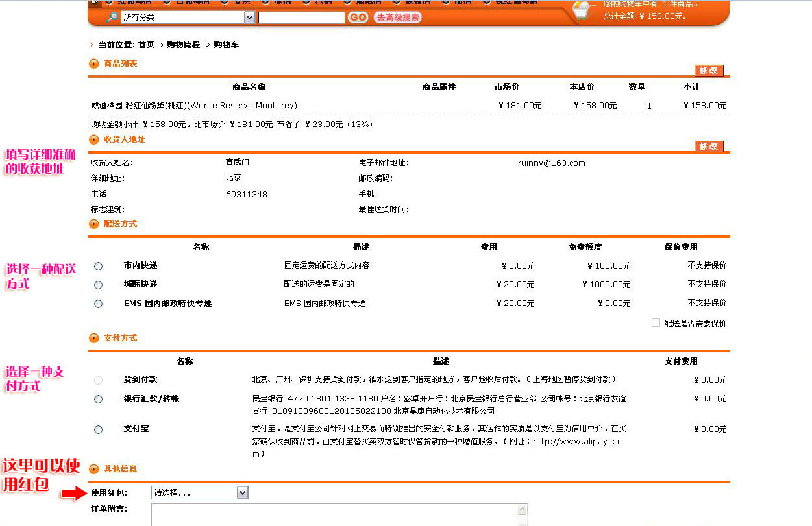Click cart total 总计金额 ¥158.00元
Image resolution: width=812 pixels, height=526 pixels.
coord(645,16)
